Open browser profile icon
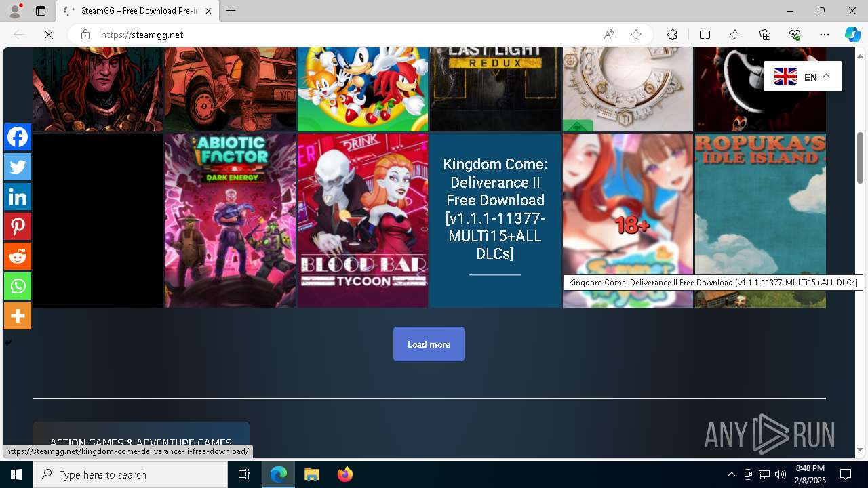Screen dimensions: 868x488 tap(15, 11)
